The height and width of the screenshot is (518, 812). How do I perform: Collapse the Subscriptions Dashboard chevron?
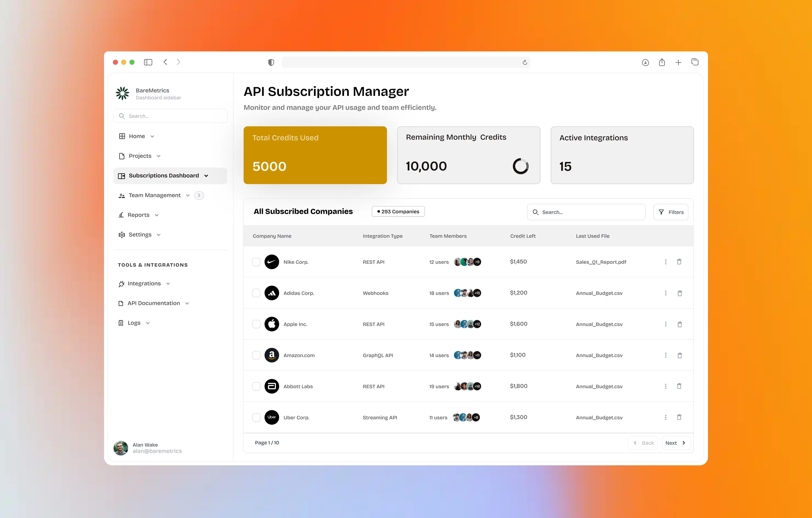[x=206, y=176]
